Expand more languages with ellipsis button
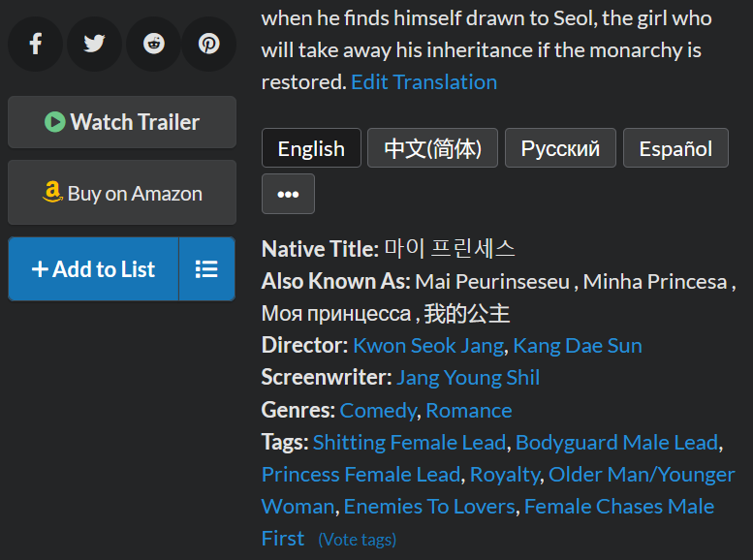Image resolution: width=753 pixels, height=560 pixels. click(x=288, y=194)
